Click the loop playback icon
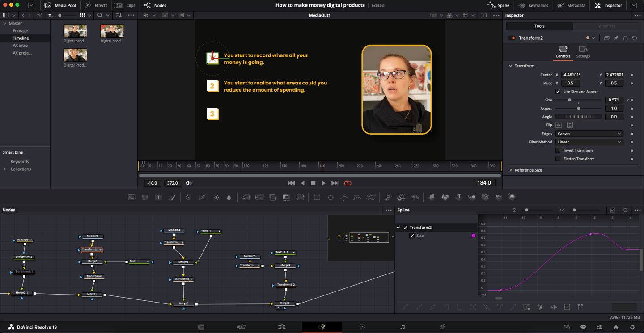The height and width of the screenshot is (333, 644). point(347,183)
